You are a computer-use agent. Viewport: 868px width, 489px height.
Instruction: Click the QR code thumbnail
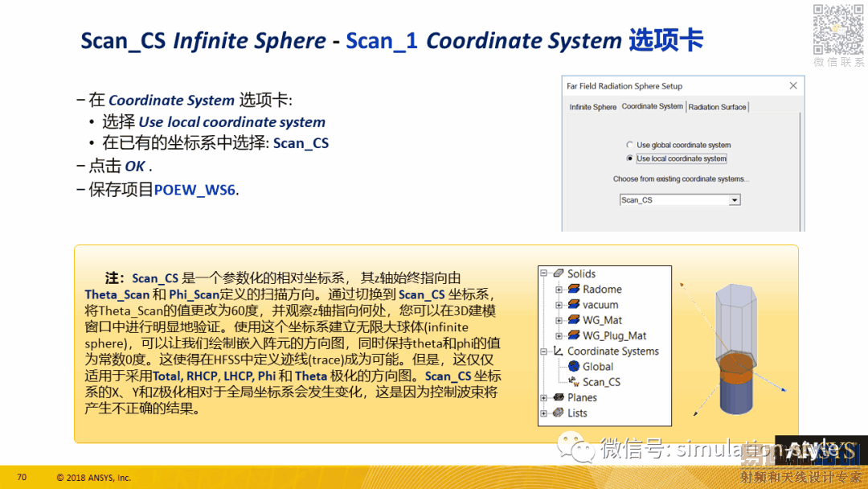click(x=838, y=29)
